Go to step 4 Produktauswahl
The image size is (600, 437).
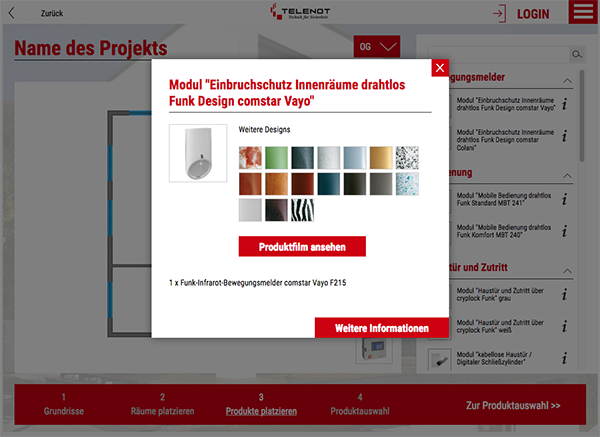(x=360, y=404)
